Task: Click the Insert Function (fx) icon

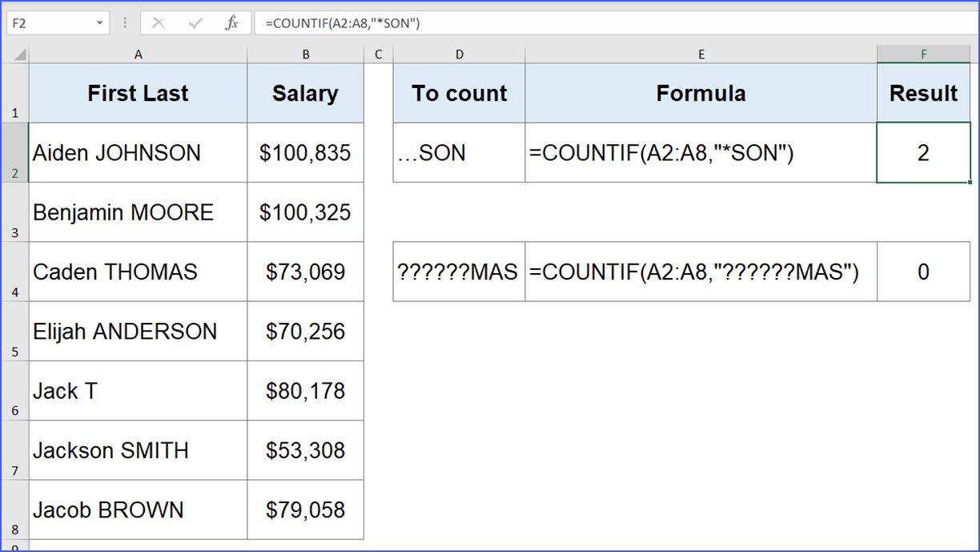Action: point(232,22)
